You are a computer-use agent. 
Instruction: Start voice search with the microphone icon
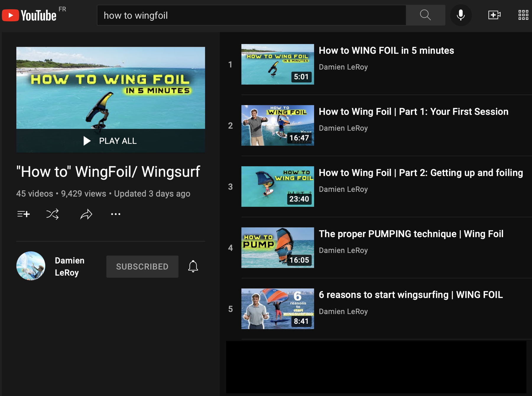pos(461,15)
